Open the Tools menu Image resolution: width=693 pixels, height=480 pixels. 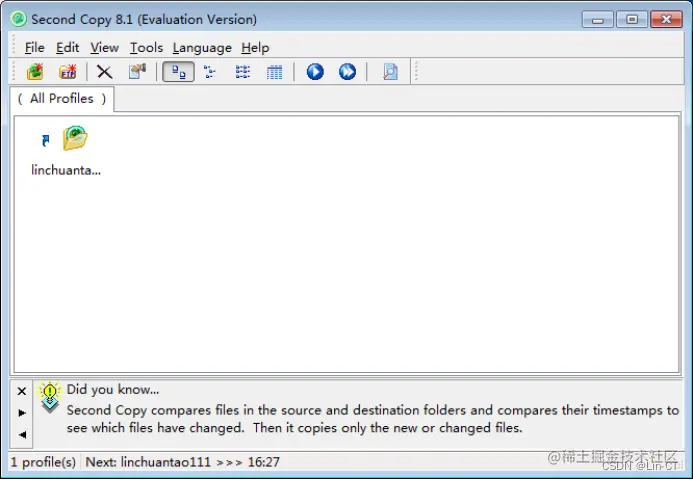pyautogui.click(x=146, y=47)
